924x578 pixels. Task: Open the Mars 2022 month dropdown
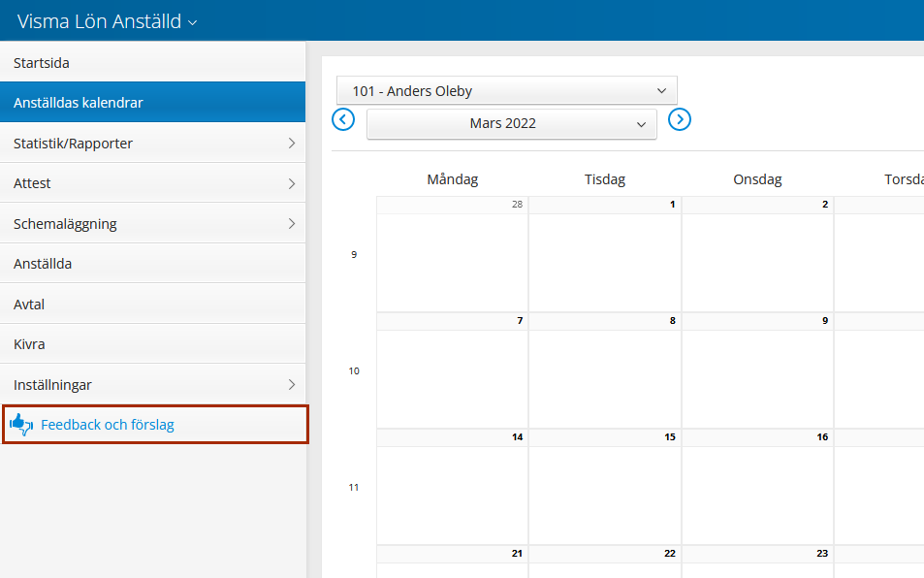pyautogui.click(x=512, y=124)
